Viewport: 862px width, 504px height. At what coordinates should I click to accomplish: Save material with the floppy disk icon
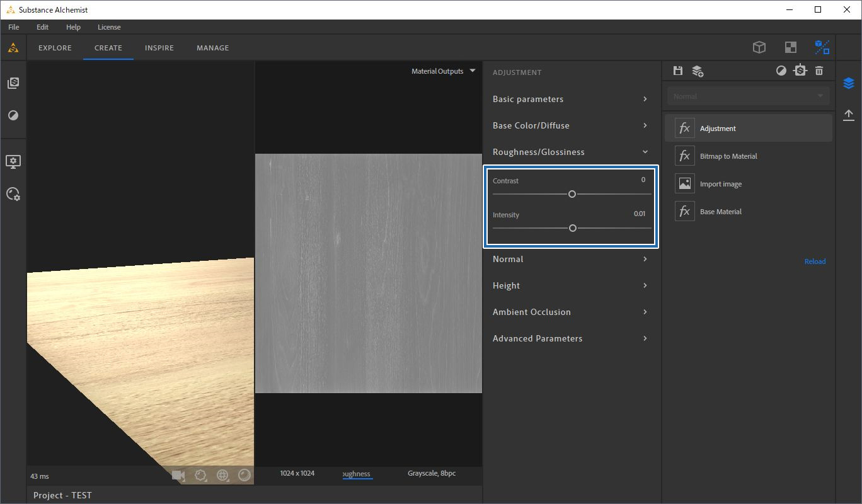coord(678,71)
